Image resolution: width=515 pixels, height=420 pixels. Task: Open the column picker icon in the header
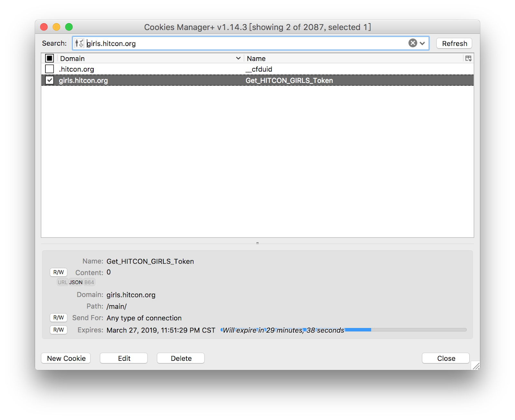[468, 58]
